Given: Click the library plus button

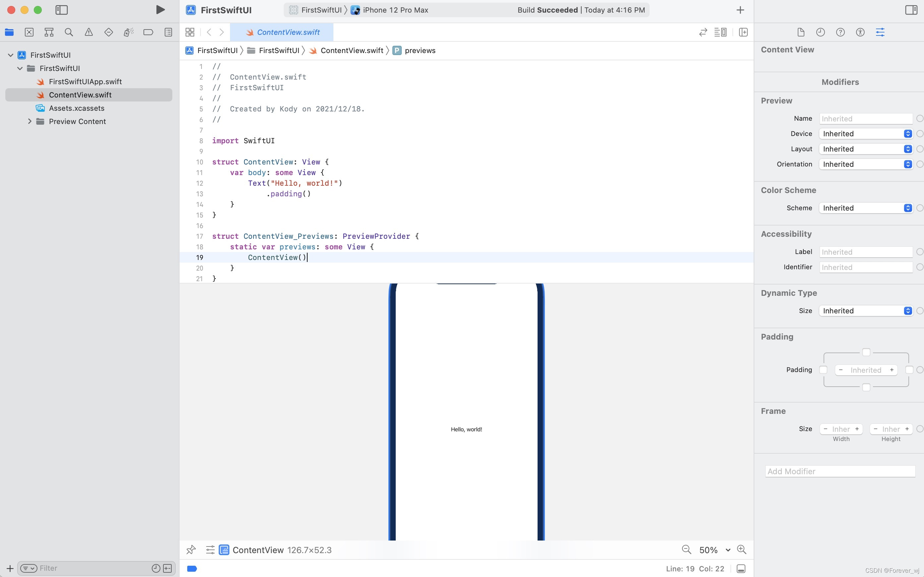Looking at the screenshot, I should click(x=740, y=10).
